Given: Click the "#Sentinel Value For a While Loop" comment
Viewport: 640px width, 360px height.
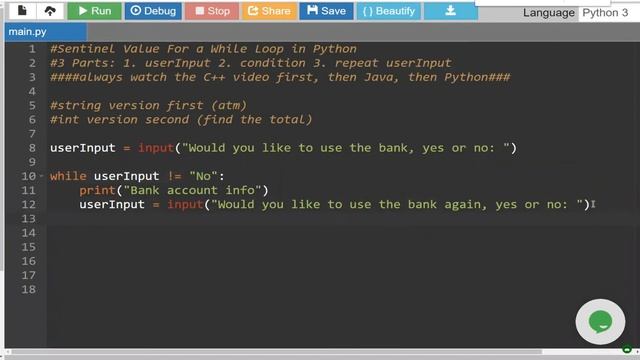Looking at the screenshot, I should tap(203, 49).
